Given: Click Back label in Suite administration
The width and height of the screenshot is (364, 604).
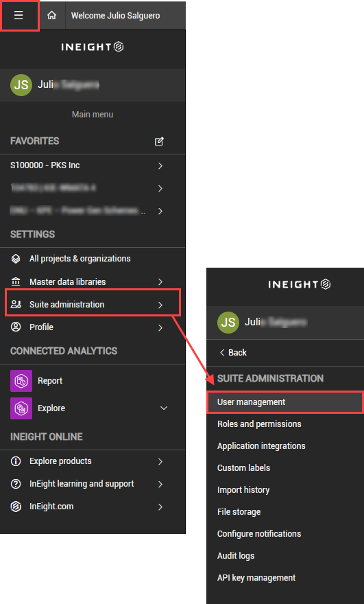Looking at the screenshot, I should 237,353.
